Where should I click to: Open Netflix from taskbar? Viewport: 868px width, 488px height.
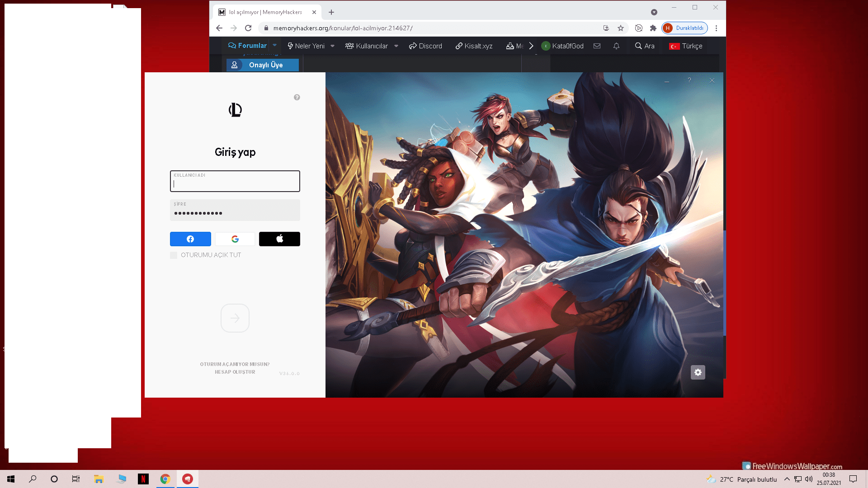point(143,479)
